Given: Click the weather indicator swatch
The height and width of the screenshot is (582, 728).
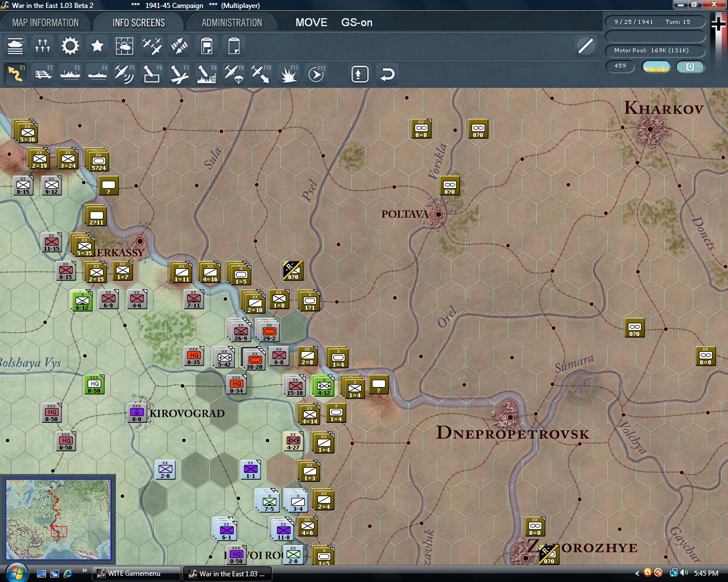Looking at the screenshot, I should tap(656, 66).
